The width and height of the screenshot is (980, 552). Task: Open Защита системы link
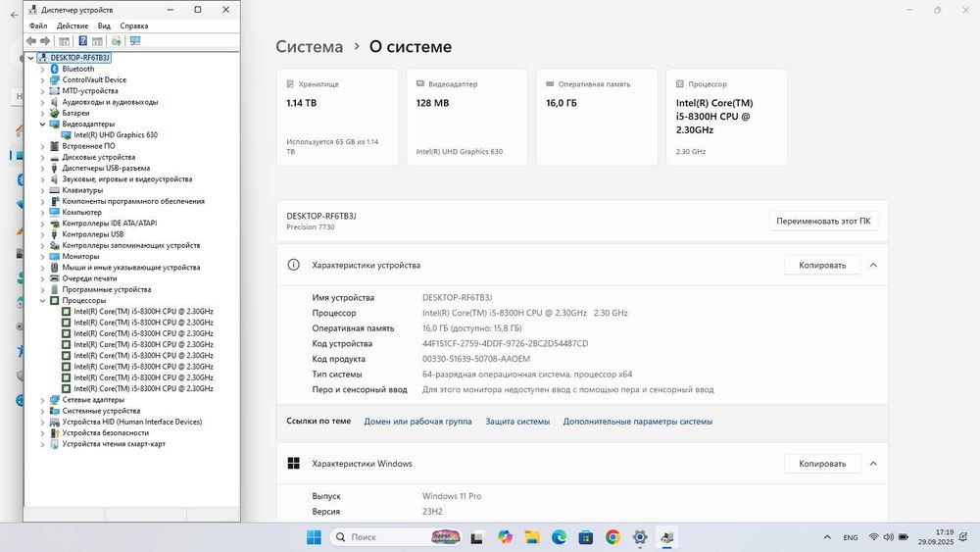(517, 422)
